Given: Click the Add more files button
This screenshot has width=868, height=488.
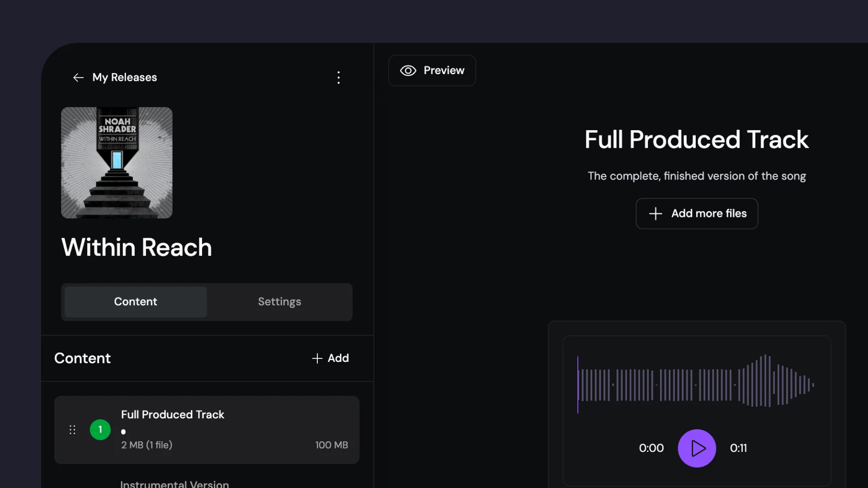Looking at the screenshot, I should point(708,214).
